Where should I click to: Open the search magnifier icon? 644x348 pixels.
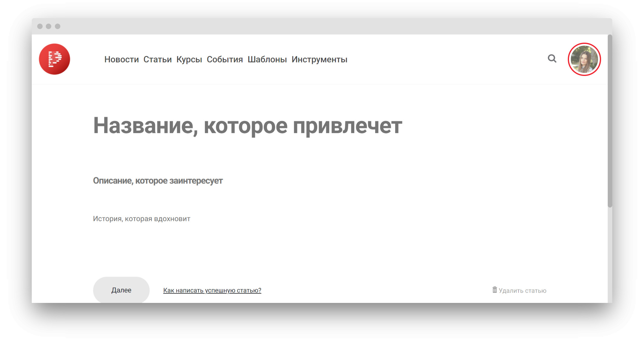click(x=552, y=58)
